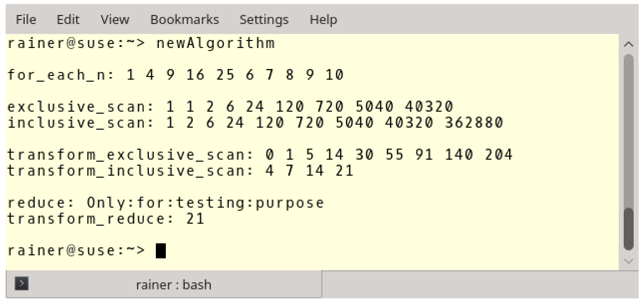Image resolution: width=644 pixels, height=305 pixels.
Task: Open the File menu
Action: 26,20
